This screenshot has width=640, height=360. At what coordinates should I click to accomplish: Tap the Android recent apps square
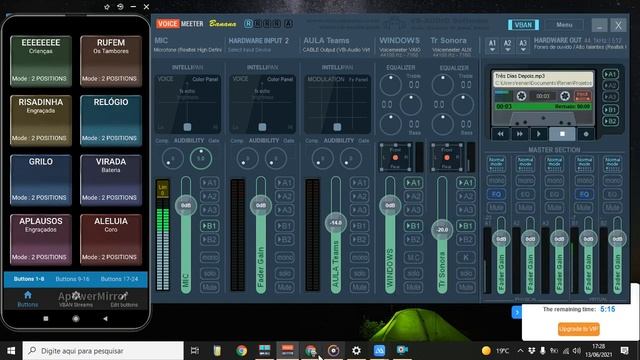click(46, 318)
